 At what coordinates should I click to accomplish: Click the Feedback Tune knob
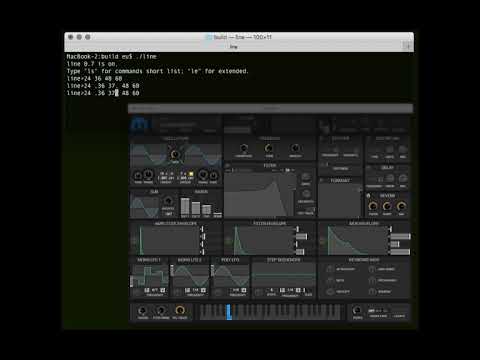(269, 148)
